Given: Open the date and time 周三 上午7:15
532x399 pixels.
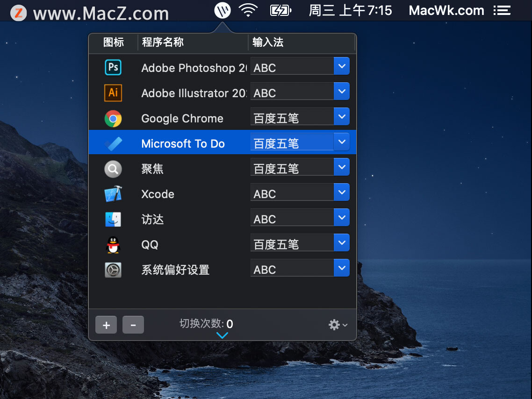Looking at the screenshot, I should pyautogui.click(x=350, y=10).
